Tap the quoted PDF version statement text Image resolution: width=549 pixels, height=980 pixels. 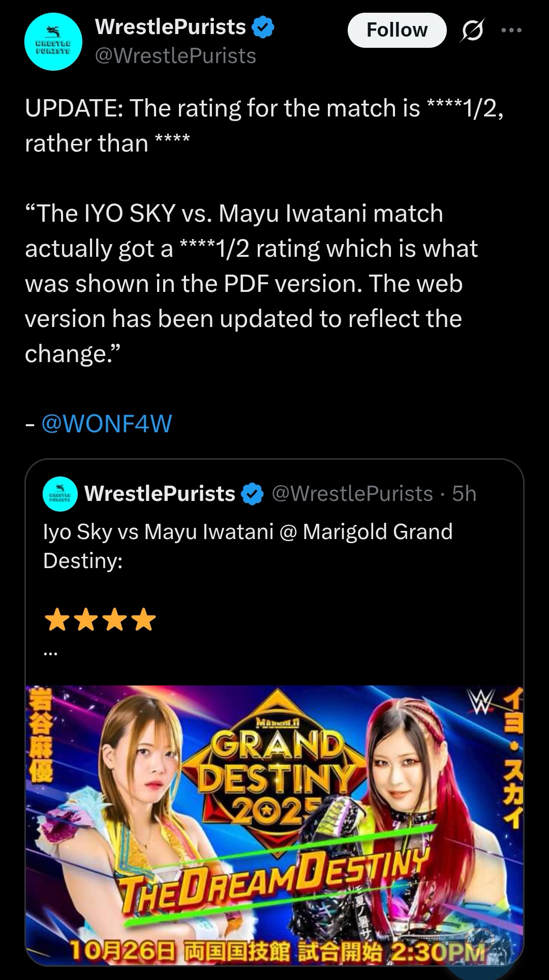coord(252,283)
